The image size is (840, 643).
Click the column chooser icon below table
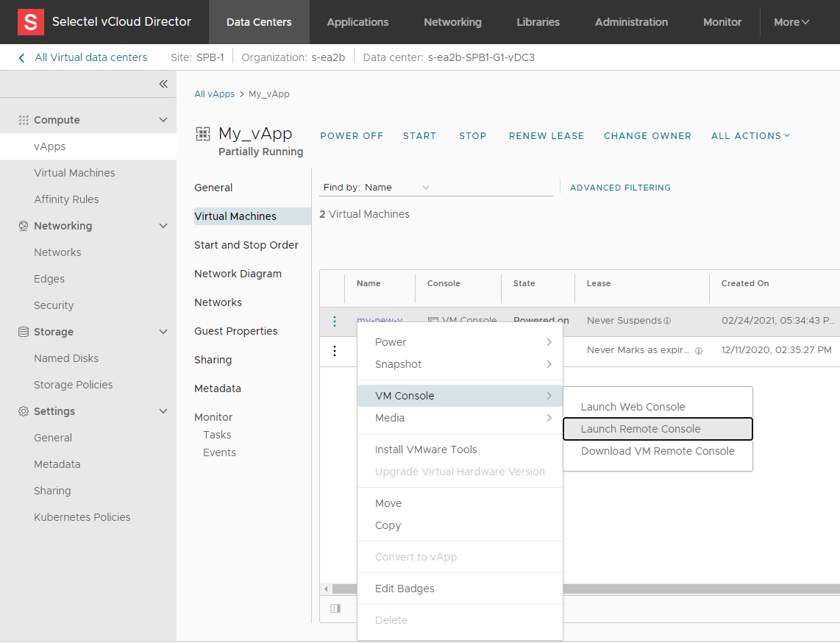point(335,608)
